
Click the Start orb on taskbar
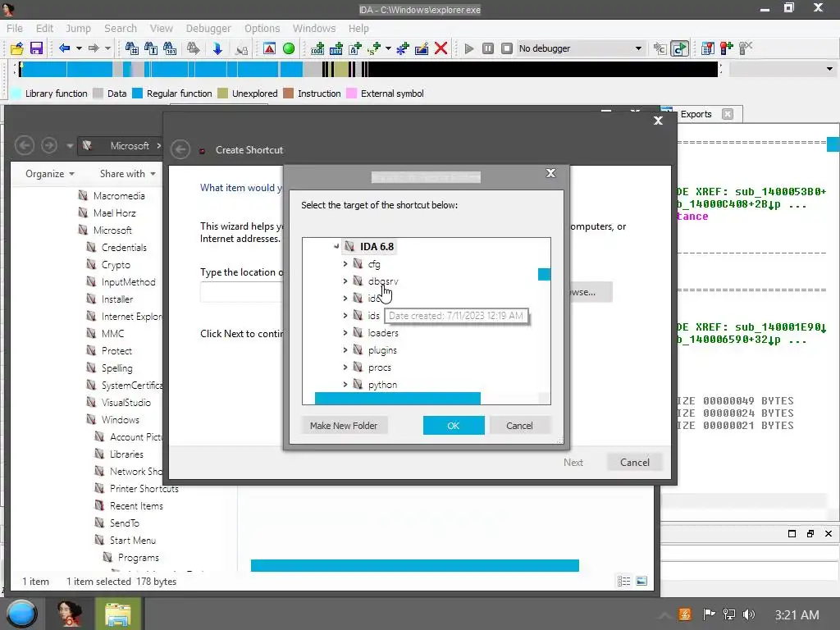tap(21, 614)
